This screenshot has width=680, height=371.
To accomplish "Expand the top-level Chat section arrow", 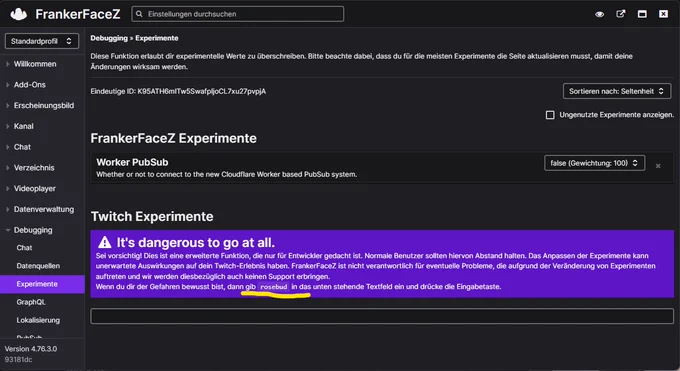I will pos(7,147).
